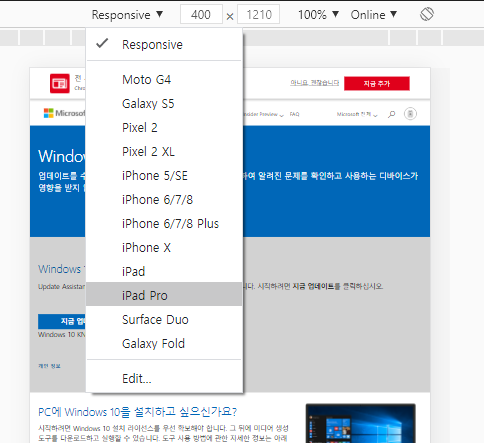Pick iPhone 5/SE device
This screenshot has height=443, width=484.
[x=164, y=176]
